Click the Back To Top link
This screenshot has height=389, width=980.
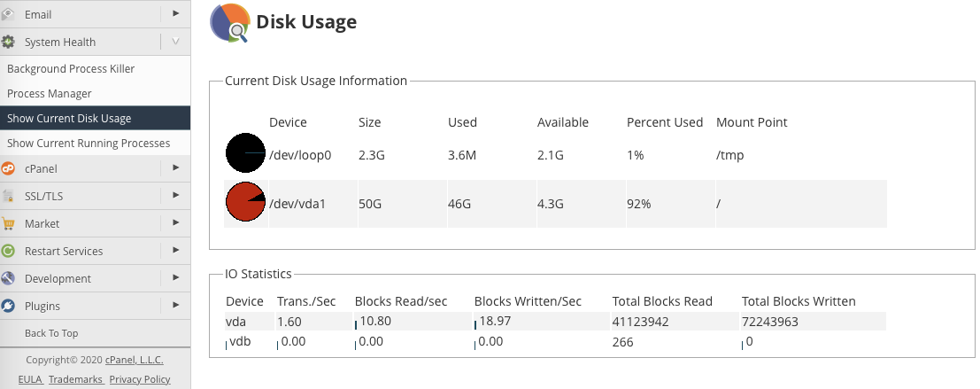pos(51,333)
